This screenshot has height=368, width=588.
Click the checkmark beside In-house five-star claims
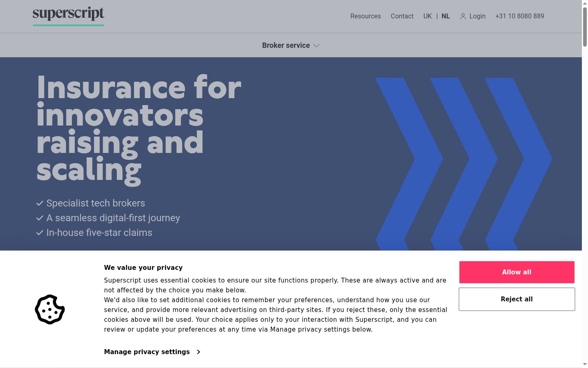point(40,233)
